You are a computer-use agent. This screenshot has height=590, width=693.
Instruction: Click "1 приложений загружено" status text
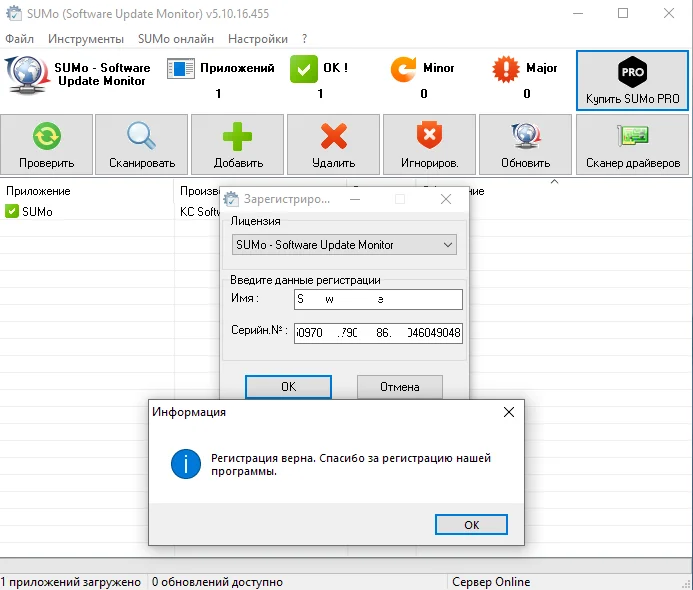71,582
